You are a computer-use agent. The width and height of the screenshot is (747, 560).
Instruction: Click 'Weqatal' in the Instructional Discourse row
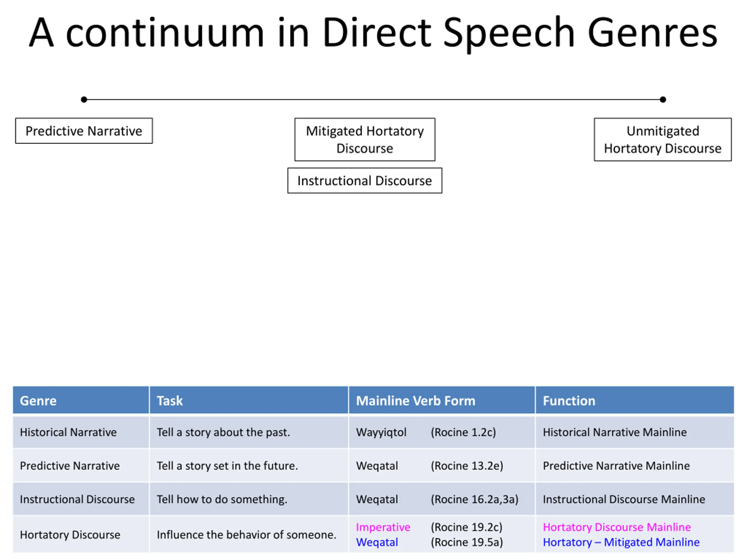click(377, 499)
